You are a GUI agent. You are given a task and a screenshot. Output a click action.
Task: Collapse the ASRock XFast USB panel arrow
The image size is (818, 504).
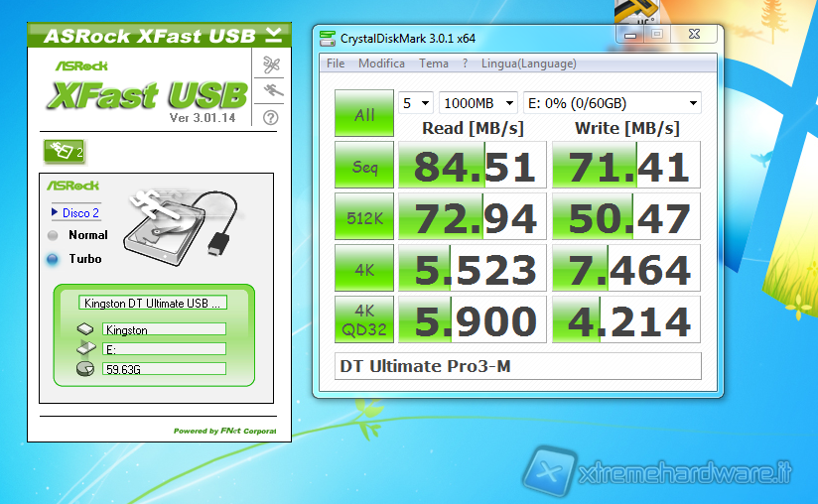coord(274,36)
